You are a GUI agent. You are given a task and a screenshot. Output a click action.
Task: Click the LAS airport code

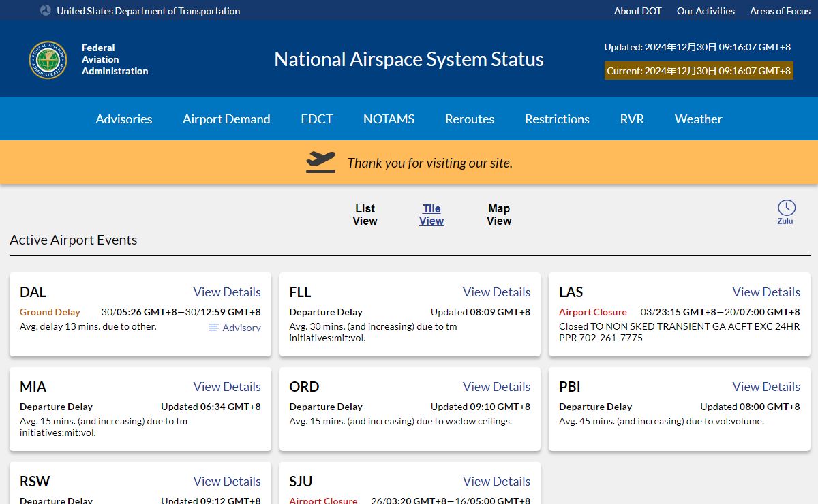[571, 292]
